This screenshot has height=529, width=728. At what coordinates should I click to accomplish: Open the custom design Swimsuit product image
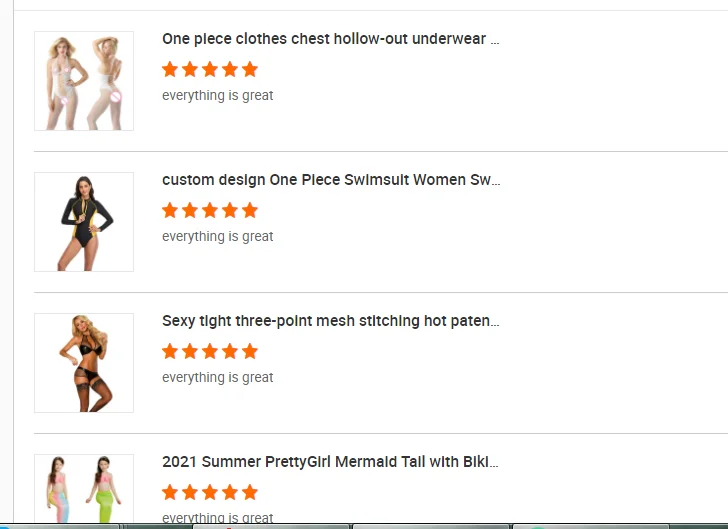[84, 222]
